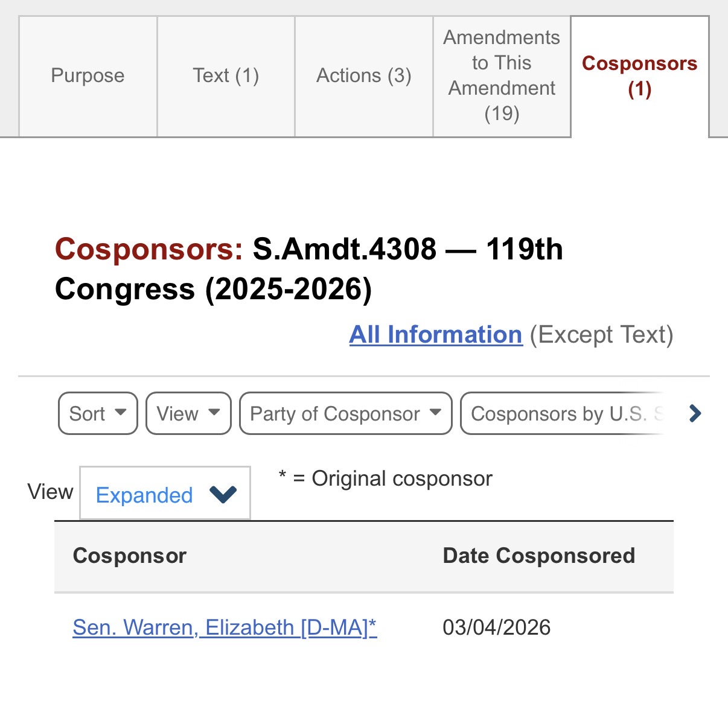Click the 03/04/2026 date cell

pyautogui.click(x=496, y=628)
